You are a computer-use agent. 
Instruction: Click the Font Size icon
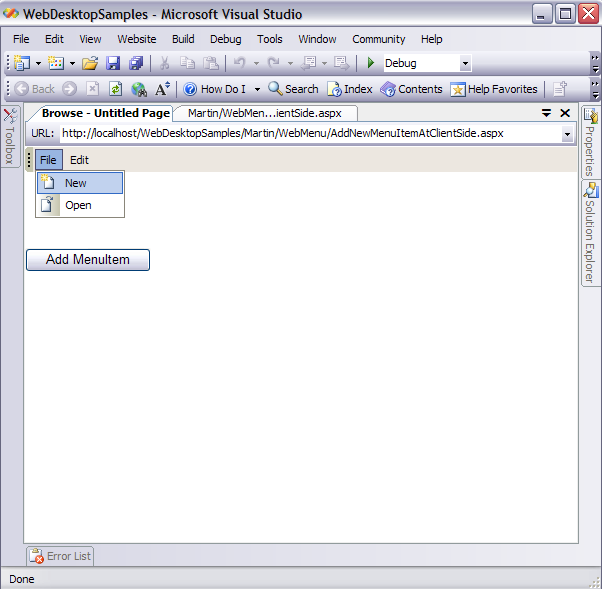point(162,89)
